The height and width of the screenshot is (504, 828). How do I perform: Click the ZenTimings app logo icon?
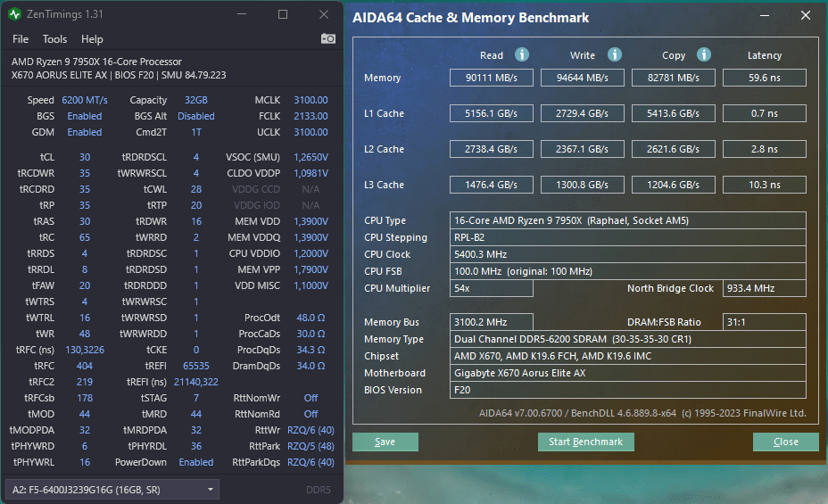(14, 14)
